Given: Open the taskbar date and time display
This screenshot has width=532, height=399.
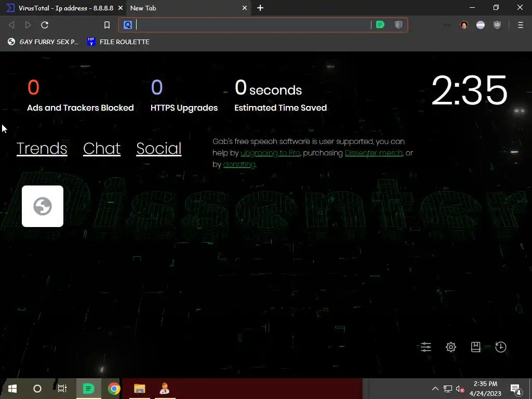Looking at the screenshot, I should point(485,389).
